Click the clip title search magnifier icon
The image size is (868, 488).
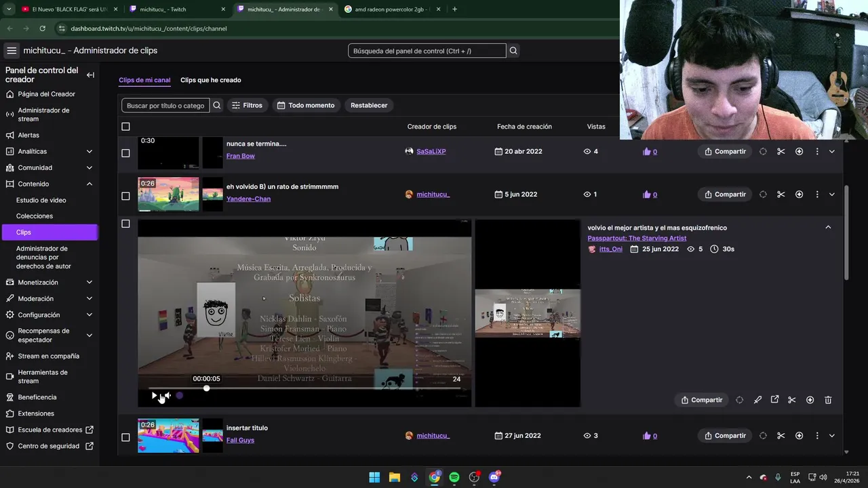click(x=216, y=105)
